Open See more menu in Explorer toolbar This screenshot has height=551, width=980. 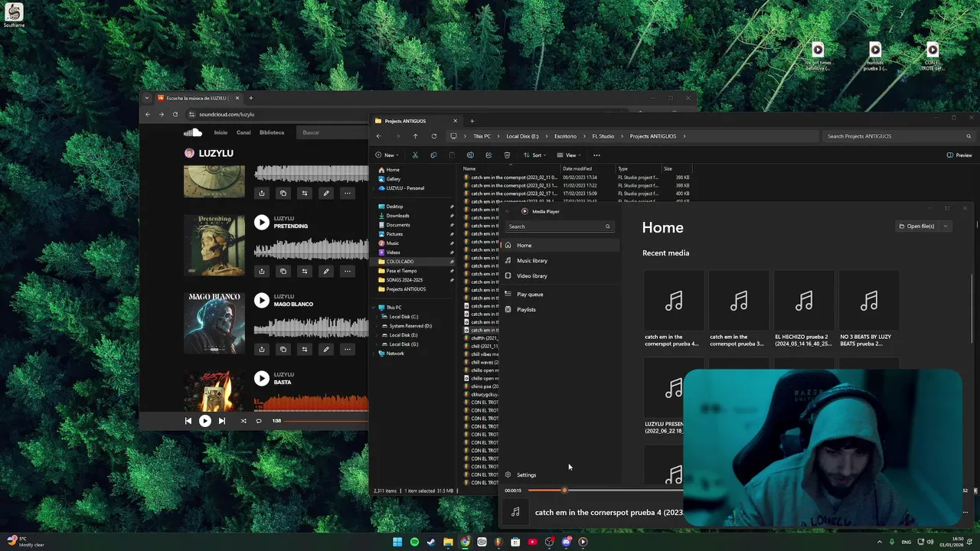[x=596, y=155]
